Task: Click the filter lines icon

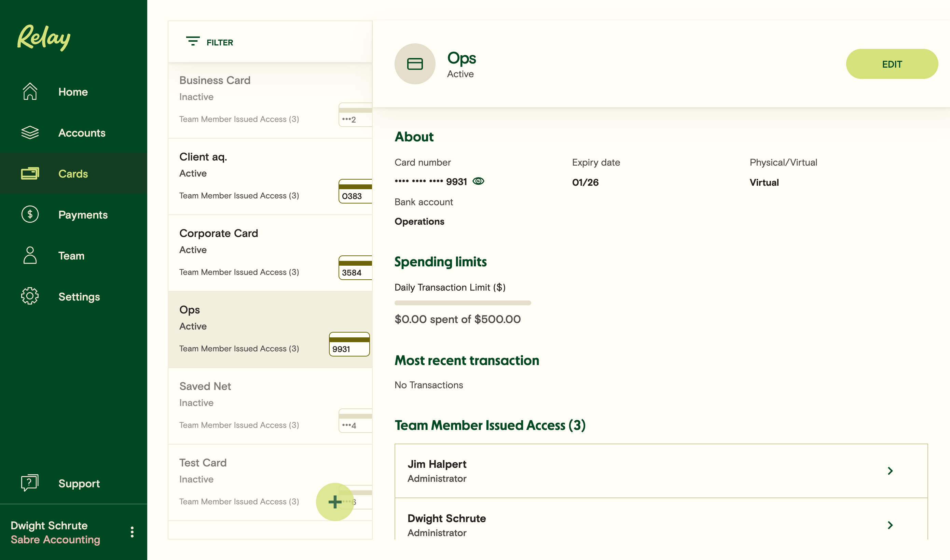Action: coord(192,42)
